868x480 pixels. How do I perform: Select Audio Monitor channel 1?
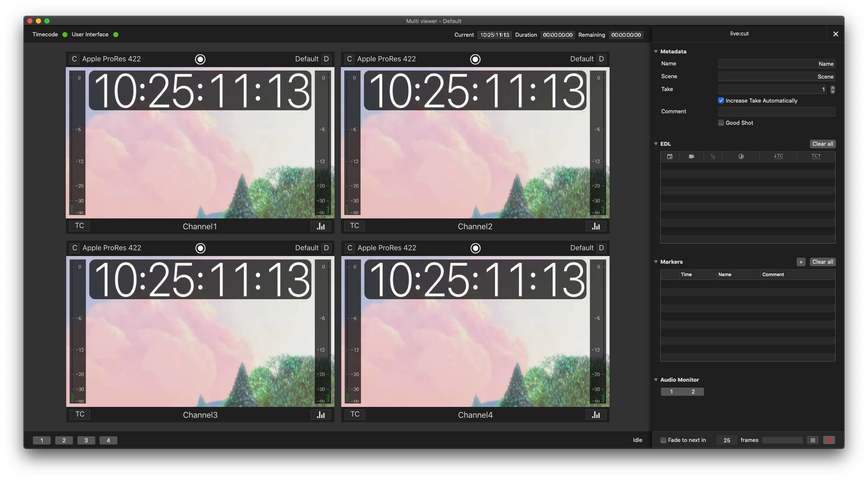pos(672,392)
